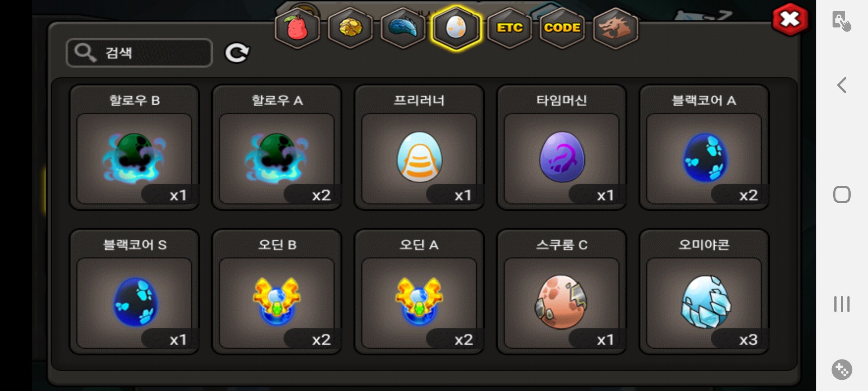868x391 pixels.
Task: Choose the 오딘 B item
Action: 277,292
